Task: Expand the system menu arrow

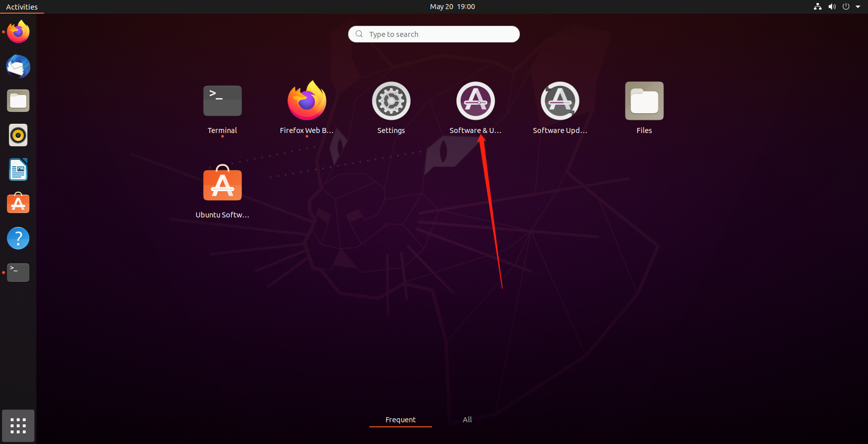Action: 858,7
